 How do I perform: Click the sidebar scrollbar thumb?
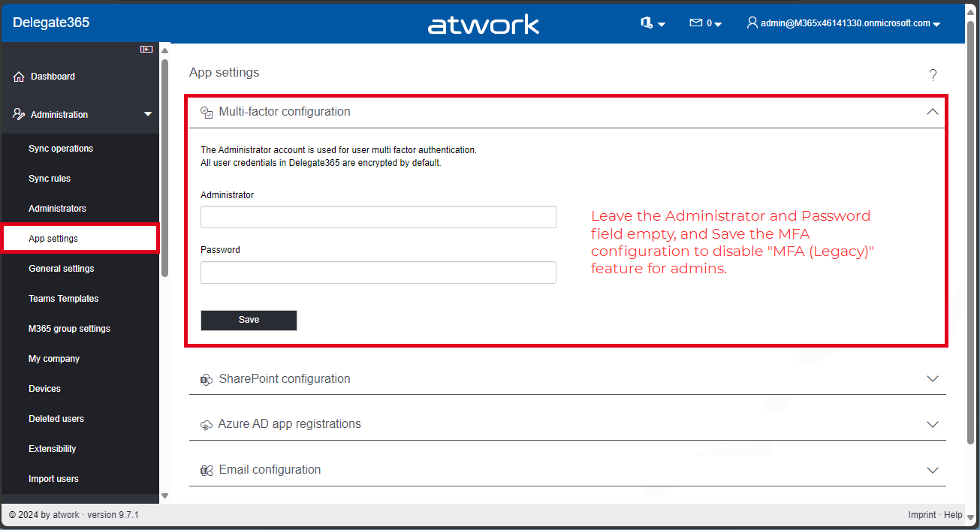point(164,169)
